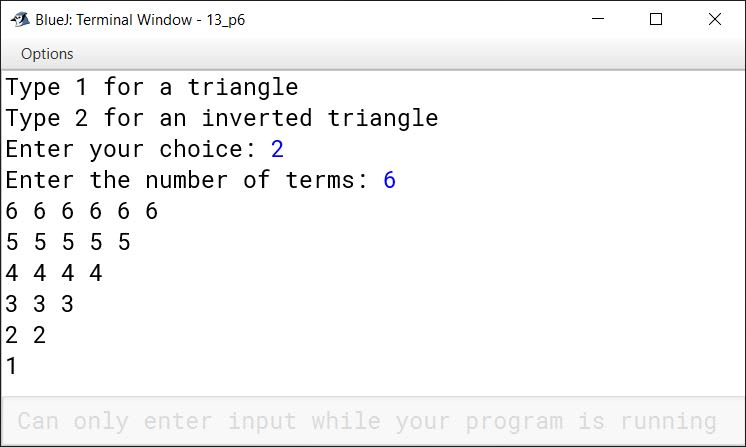Open the Options menu
746x447 pixels.
coord(47,54)
